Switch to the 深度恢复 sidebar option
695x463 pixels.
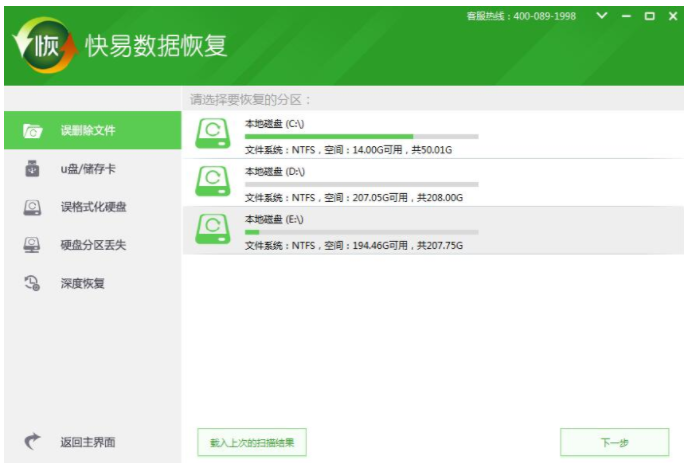tap(83, 283)
